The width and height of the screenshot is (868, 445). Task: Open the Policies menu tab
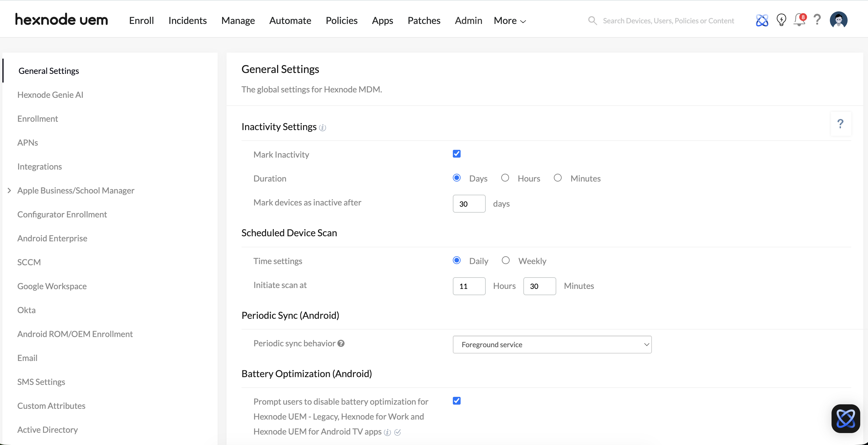[341, 21]
